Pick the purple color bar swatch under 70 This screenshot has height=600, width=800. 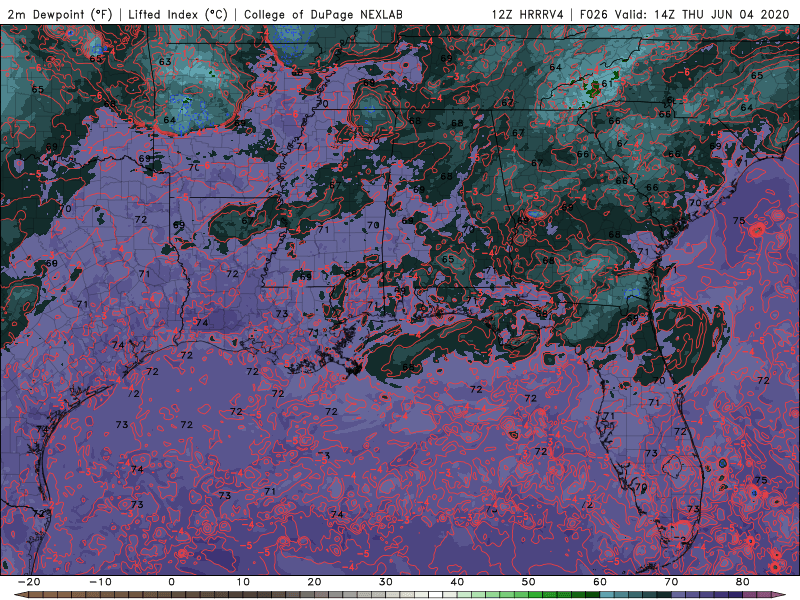[x=679, y=595]
